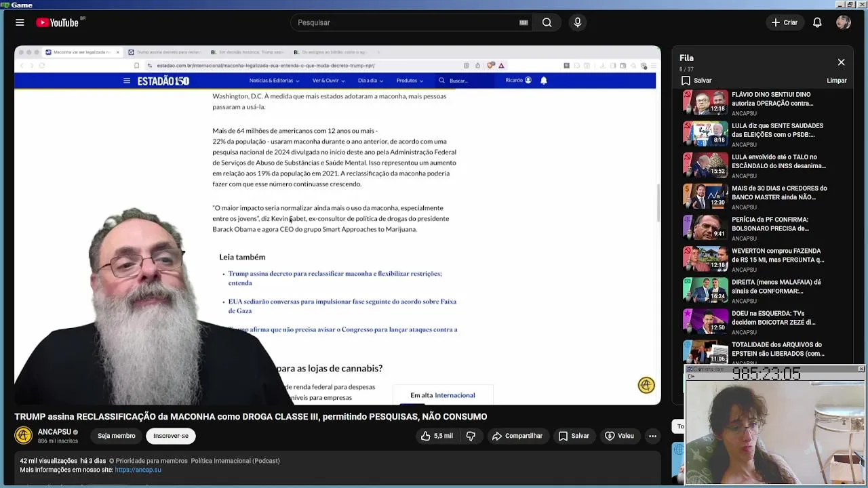The image size is (868, 488).
Task: Click Estadão notification bell in video
Action: (543, 80)
